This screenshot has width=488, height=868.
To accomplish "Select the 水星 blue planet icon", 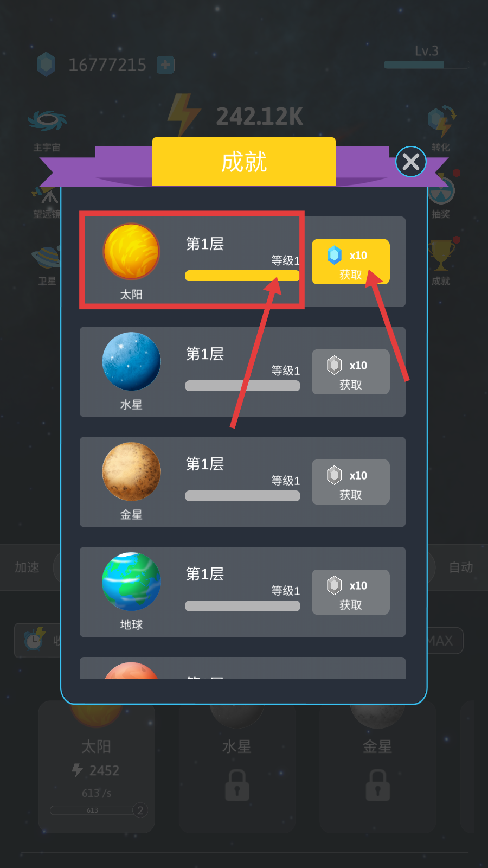I will pyautogui.click(x=131, y=361).
